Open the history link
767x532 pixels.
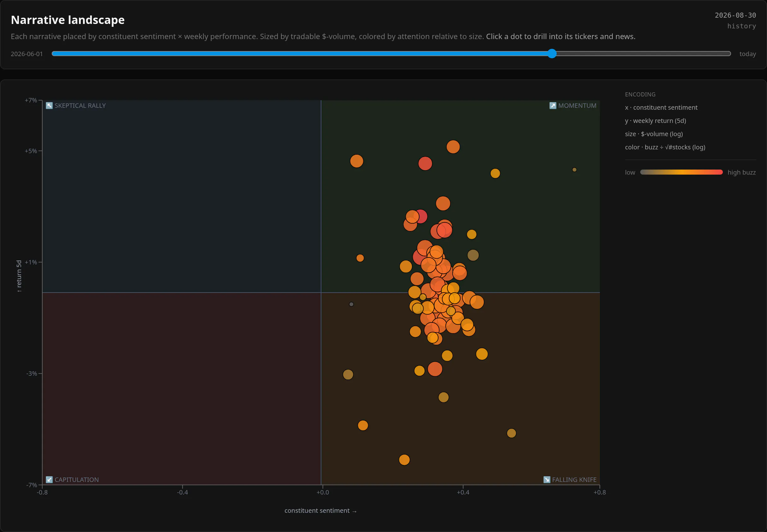point(741,26)
